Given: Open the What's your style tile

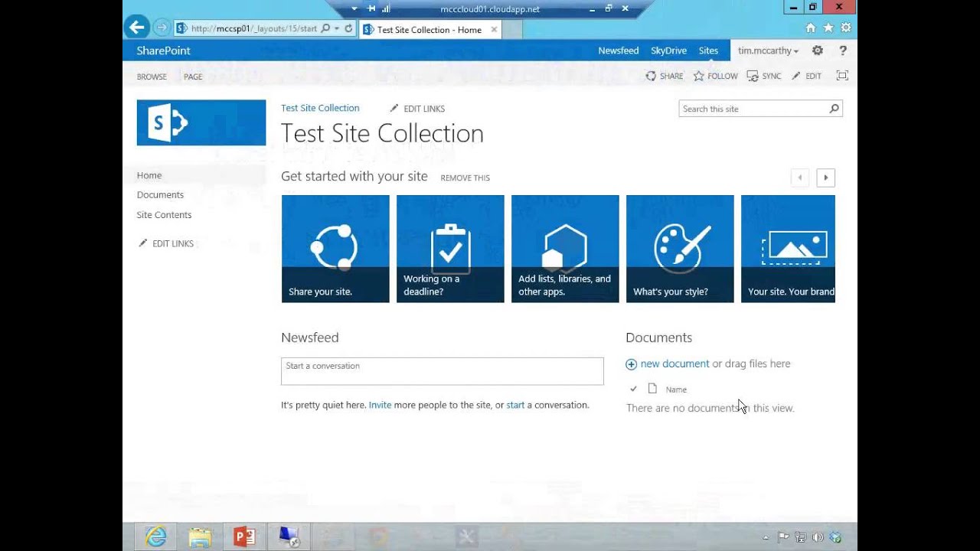Looking at the screenshot, I should (x=680, y=249).
